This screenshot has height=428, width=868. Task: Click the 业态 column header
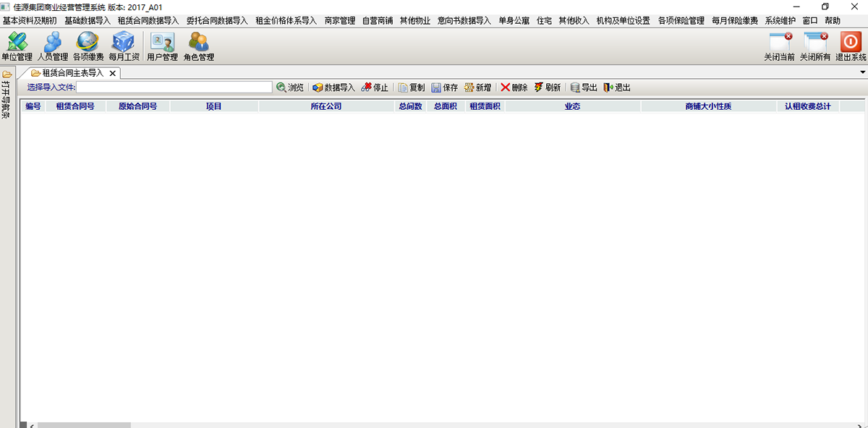[x=573, y=106]
